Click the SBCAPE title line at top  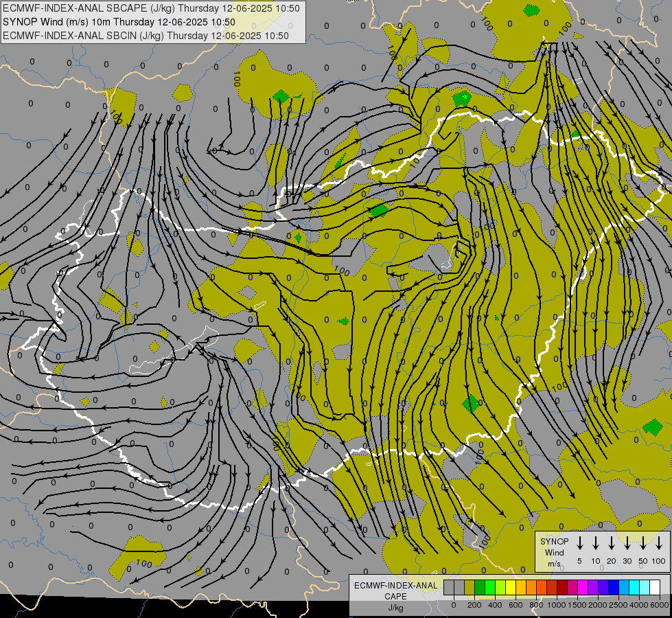pyautogui.click(x=151, y=8)
